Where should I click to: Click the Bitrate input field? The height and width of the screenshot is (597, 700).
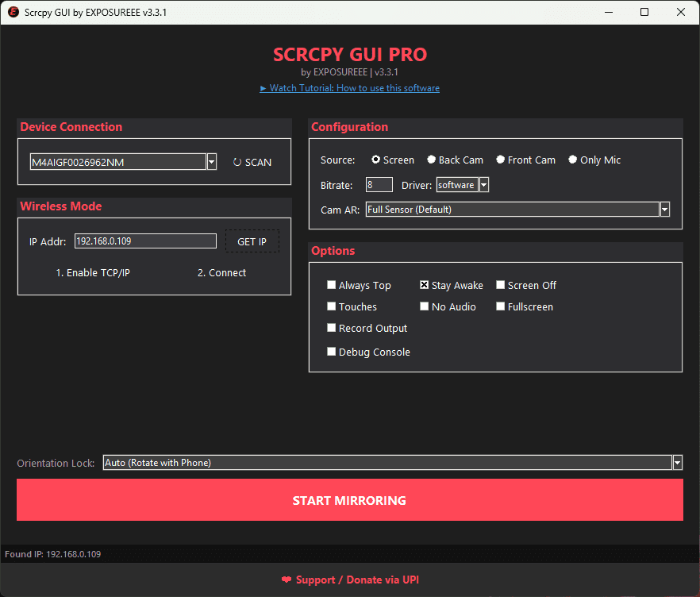point(379,185)
